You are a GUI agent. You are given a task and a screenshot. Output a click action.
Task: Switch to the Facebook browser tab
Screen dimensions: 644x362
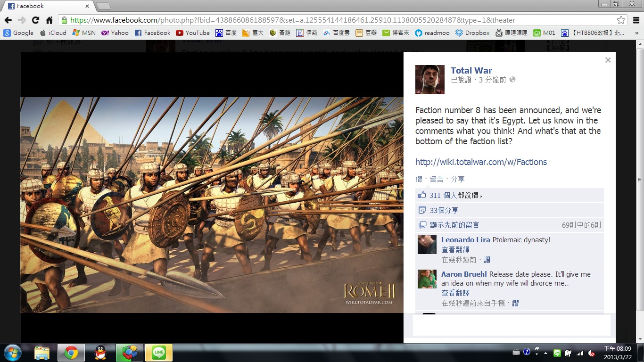point(49,6)
